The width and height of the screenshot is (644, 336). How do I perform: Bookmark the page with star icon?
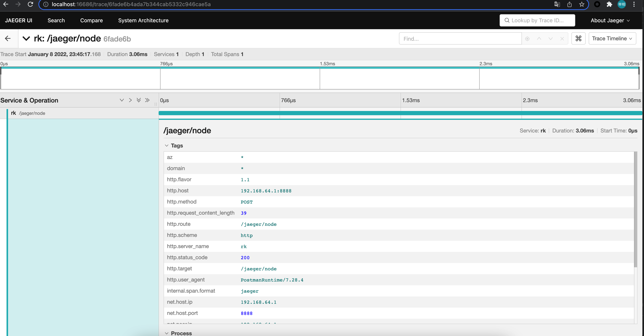pos(582,4)
